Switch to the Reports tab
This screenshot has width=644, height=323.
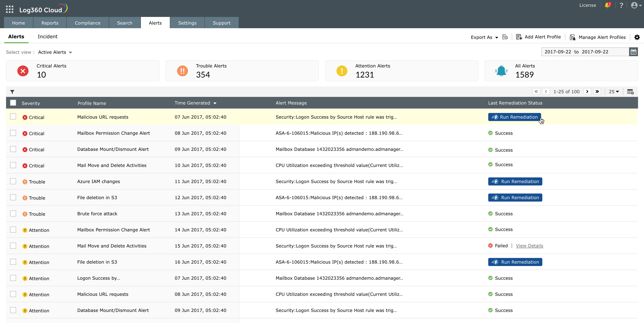(50, 23)
